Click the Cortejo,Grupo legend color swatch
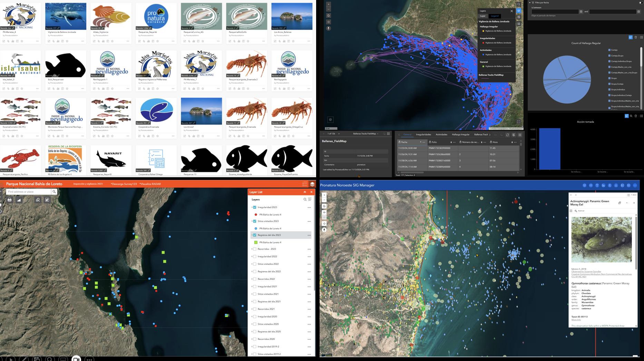The height and width of the screenshot is (361, 644). 609,56
